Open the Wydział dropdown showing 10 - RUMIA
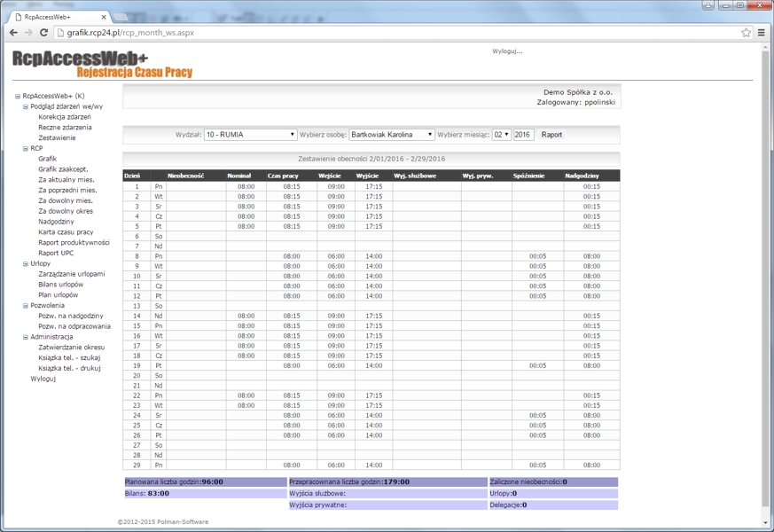 (x=250, y=135)
